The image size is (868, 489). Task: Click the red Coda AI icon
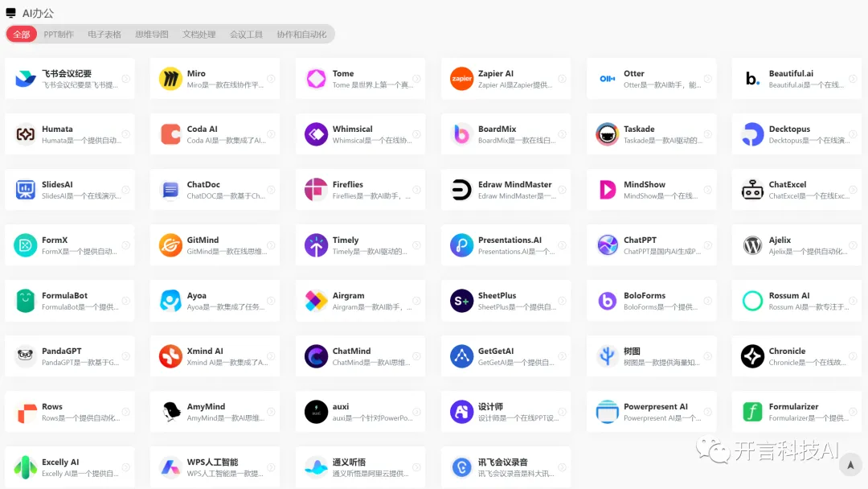tap(170, 134)
